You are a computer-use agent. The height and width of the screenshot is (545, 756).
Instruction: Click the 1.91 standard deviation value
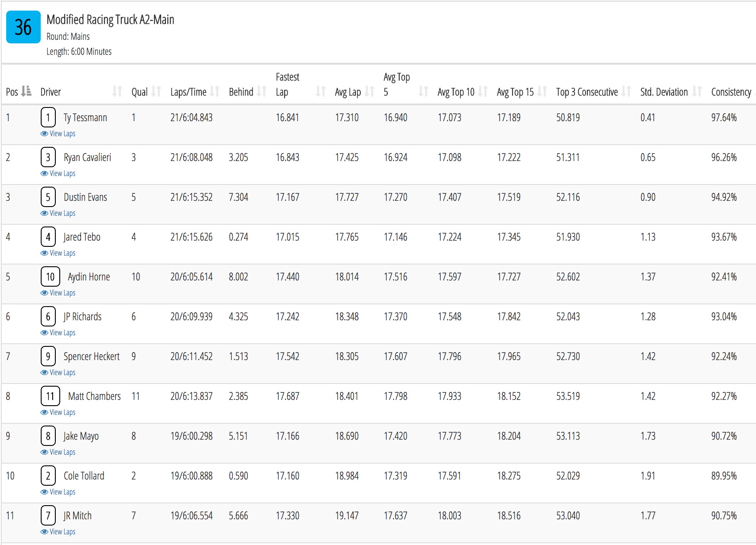coord(648,476)
